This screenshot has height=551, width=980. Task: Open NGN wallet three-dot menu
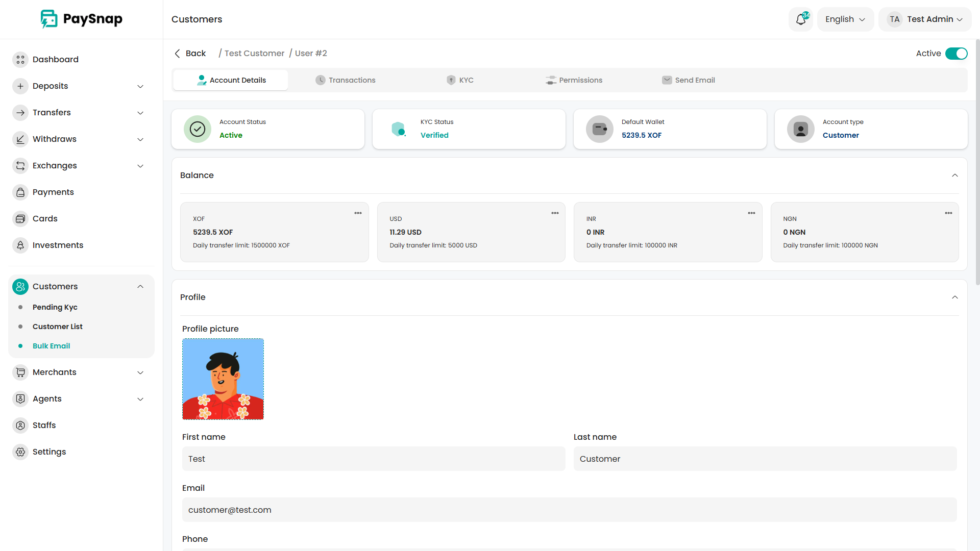tap(948, 213)
